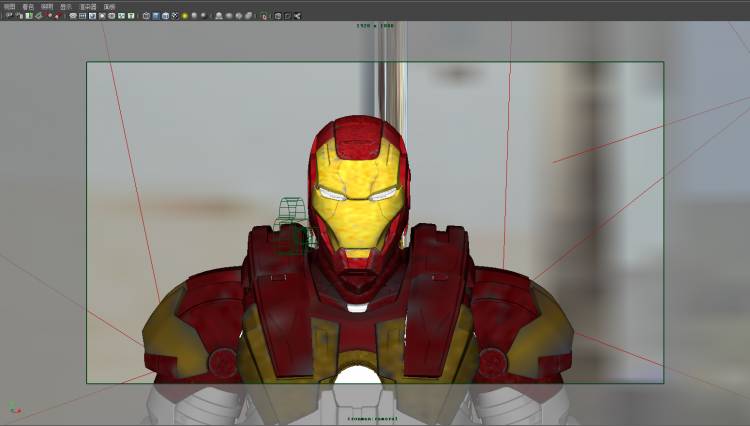Open Camera Attributes from the toolbar
750x426 pixels.
click(x=29, y=16)
